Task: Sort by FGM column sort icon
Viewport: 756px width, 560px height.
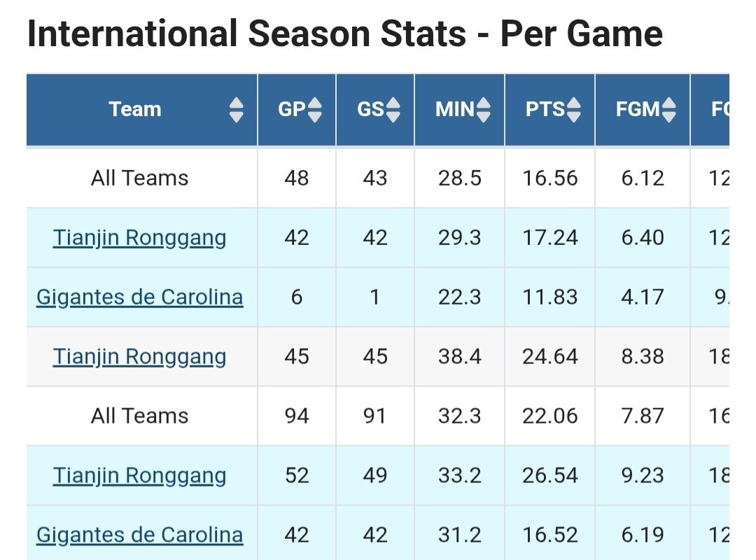Action: pos(668,109)
